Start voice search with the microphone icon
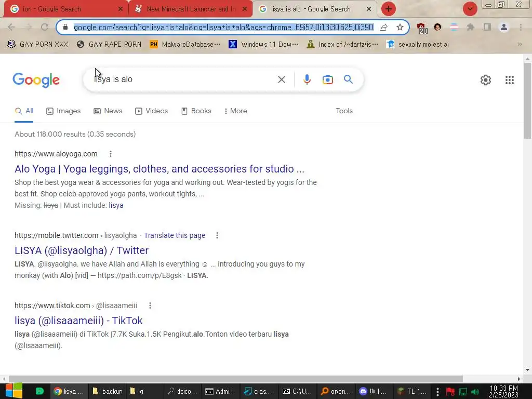 (307, 79)
